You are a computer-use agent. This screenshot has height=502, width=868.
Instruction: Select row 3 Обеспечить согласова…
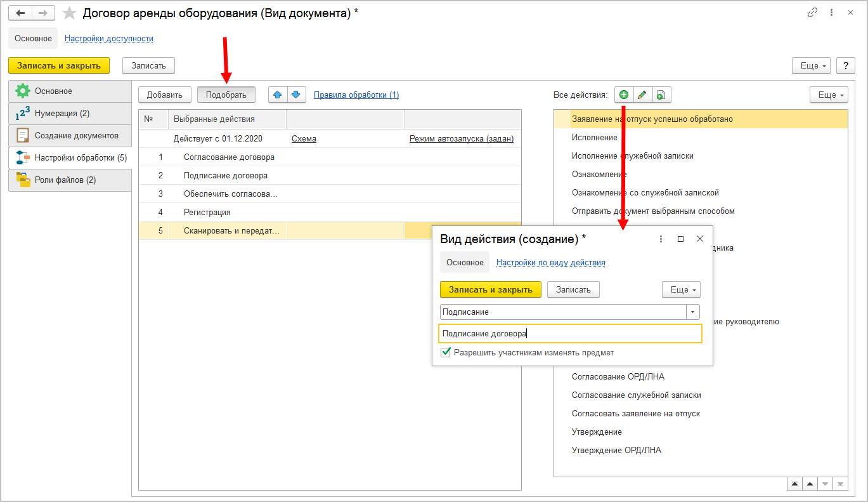330,194
